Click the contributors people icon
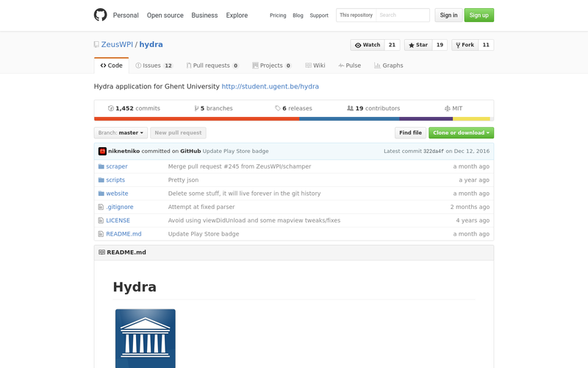This screenshot has height=368, width=588. tap(351, 108)
